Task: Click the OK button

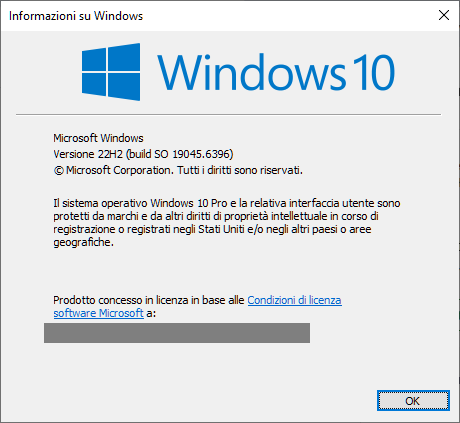Action: pos(413,400)
